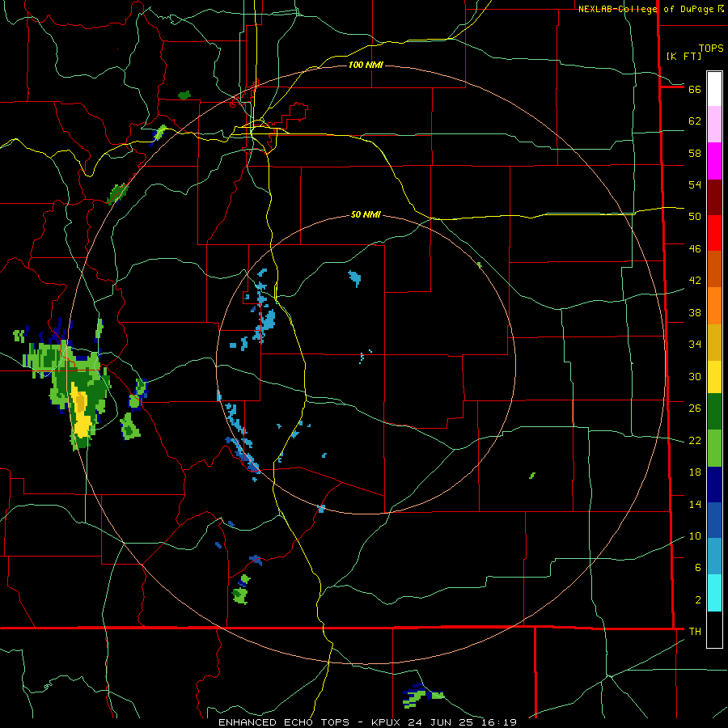This screenshot has width=728, height=728.
Task: Click the "14" legend label
Action: pyautogui.click(x=695, y=505)
